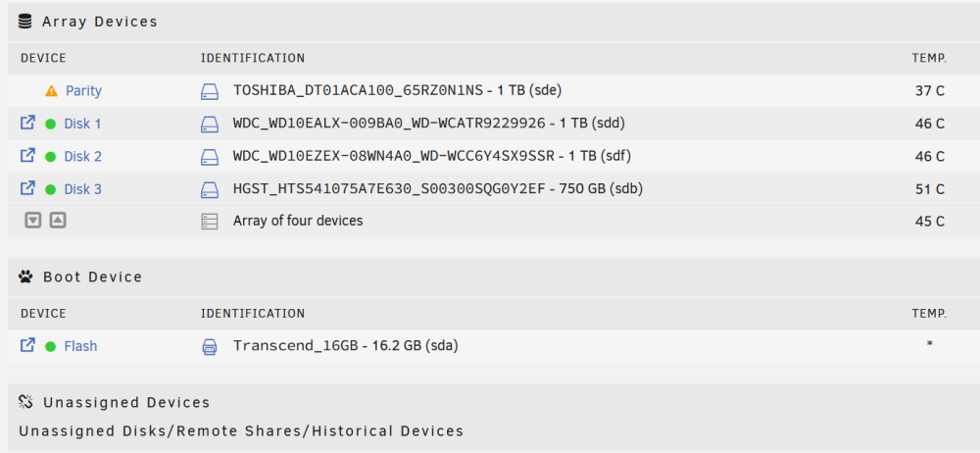Screen dimensions: 980x453
Task: Open the Flash device browse icon
Action: point(27,345)
